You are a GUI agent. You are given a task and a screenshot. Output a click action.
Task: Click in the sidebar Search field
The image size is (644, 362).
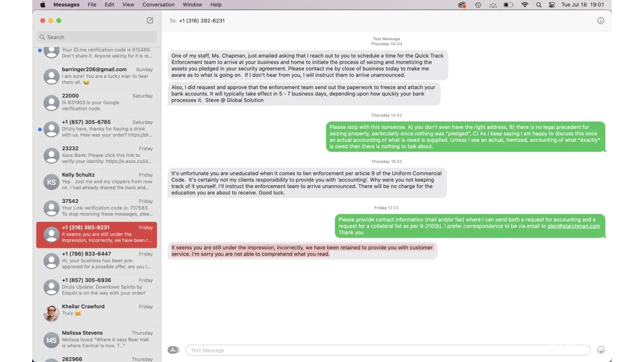click(97, 37)
